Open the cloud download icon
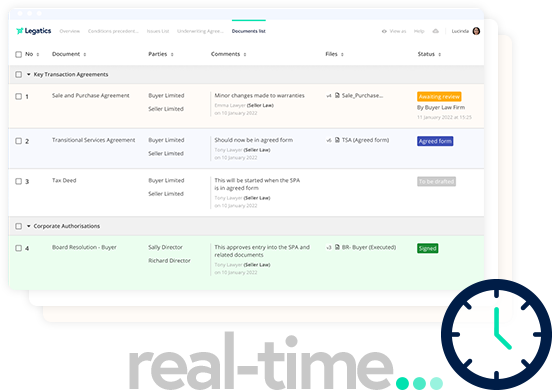 (x=435, y=31)
